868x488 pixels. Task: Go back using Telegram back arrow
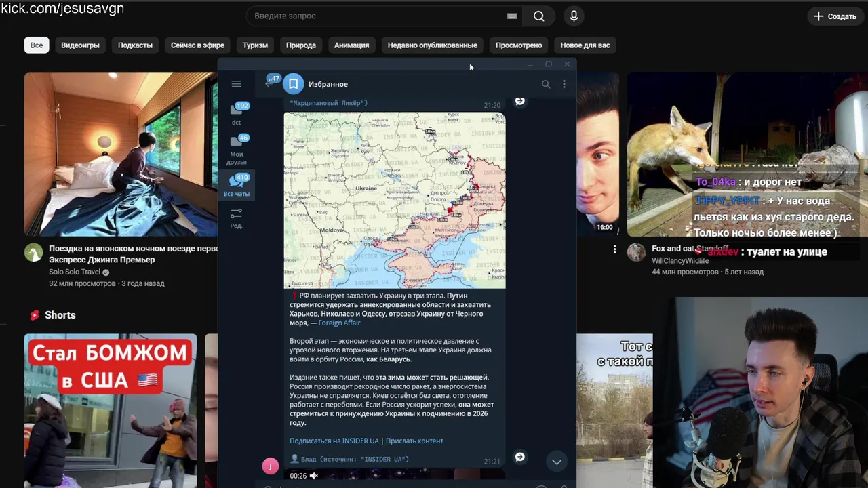point(269,84)
